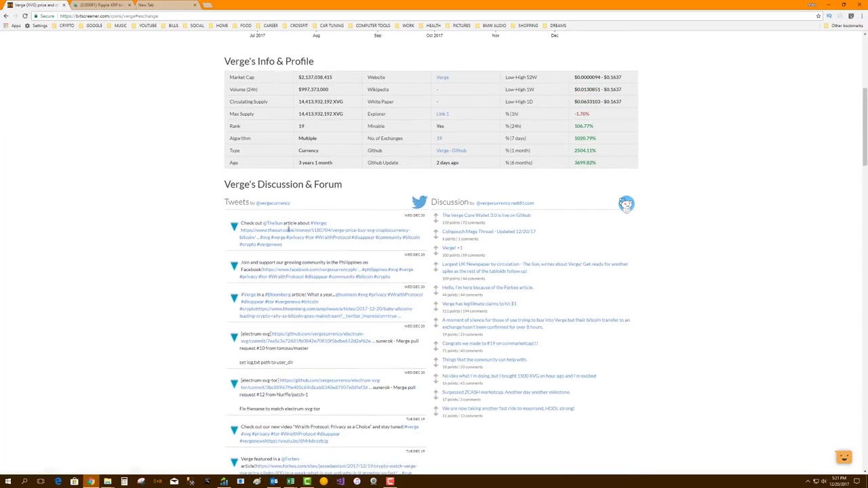Click Verge logo beside Philippines Facebook tweet
This screenshot has width=868, height=488.
click(234, 266)
